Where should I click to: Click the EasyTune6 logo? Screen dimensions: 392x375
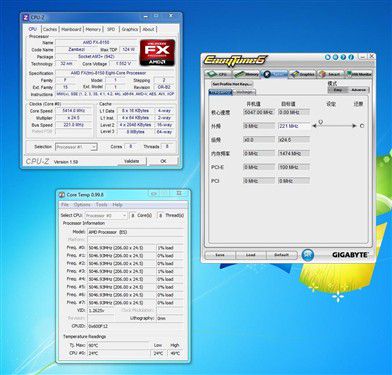point(235,60)
